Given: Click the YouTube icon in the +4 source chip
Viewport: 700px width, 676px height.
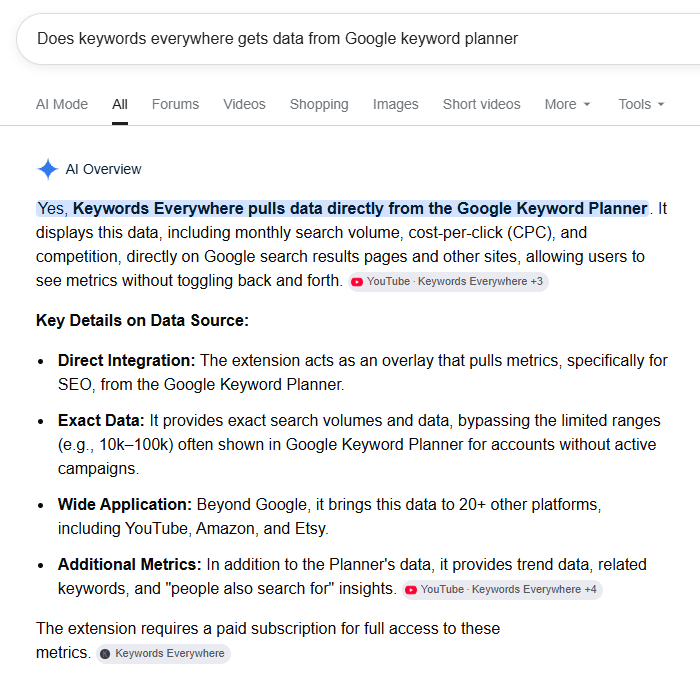Looking at the screenshot, I should coord(411,590).
